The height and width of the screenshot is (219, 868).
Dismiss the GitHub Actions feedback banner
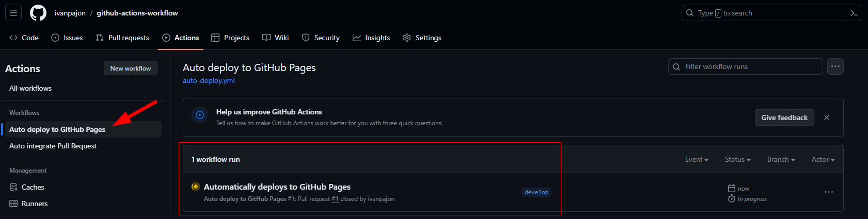pos(827,117)
